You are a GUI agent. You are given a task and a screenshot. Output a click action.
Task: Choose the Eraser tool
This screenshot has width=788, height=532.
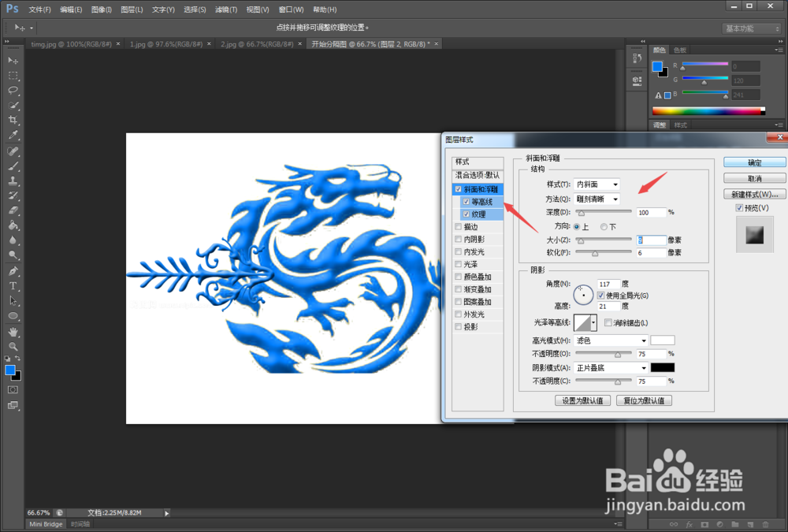13,210
